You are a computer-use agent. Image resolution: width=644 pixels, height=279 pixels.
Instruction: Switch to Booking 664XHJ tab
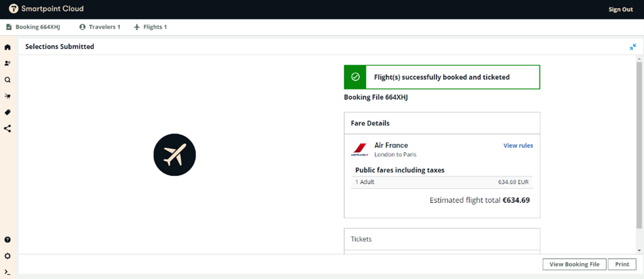pos(33,27)
